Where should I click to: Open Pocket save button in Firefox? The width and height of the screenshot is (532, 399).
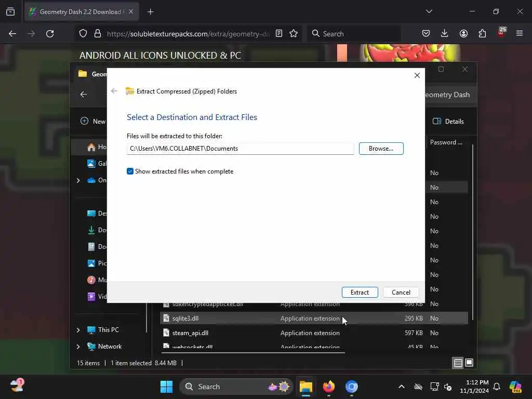coord(426,34)
